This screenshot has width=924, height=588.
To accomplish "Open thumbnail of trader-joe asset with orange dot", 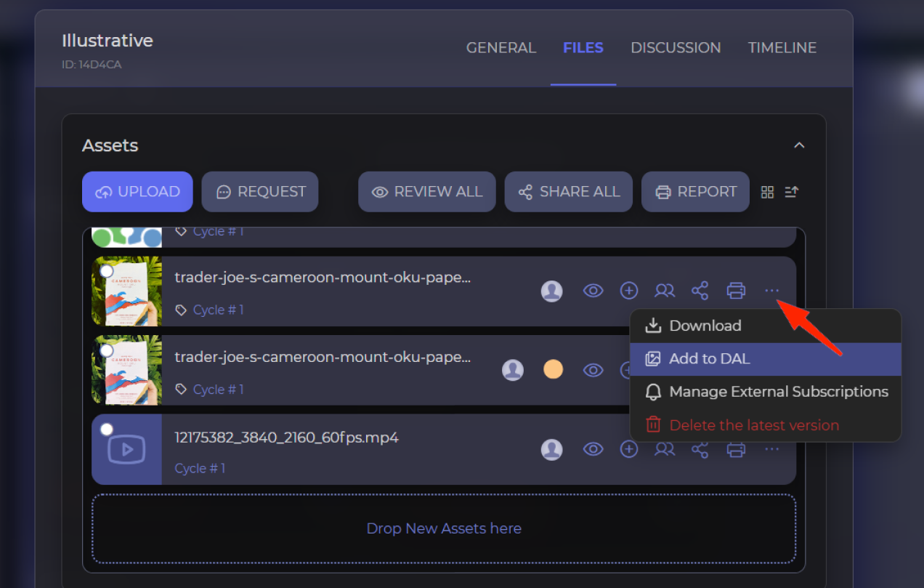I will [x=126, y=370].
